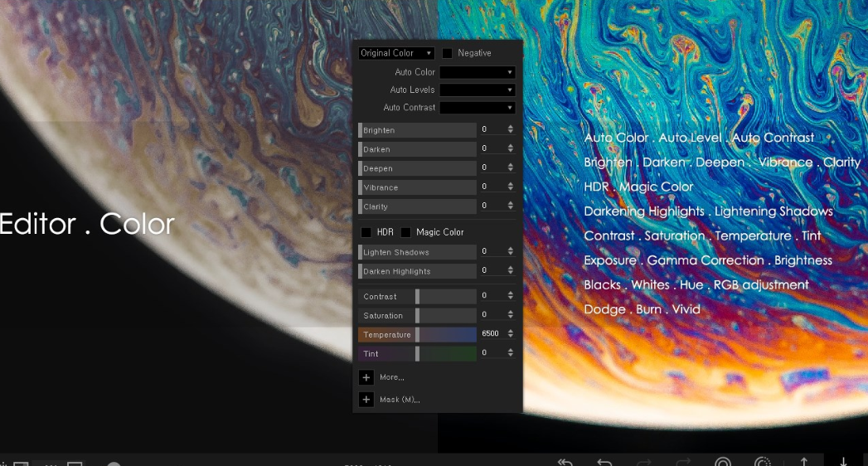Click the plus icon next to Mask (M)
This screenshot has width=868, height=466.
point(366,399)
